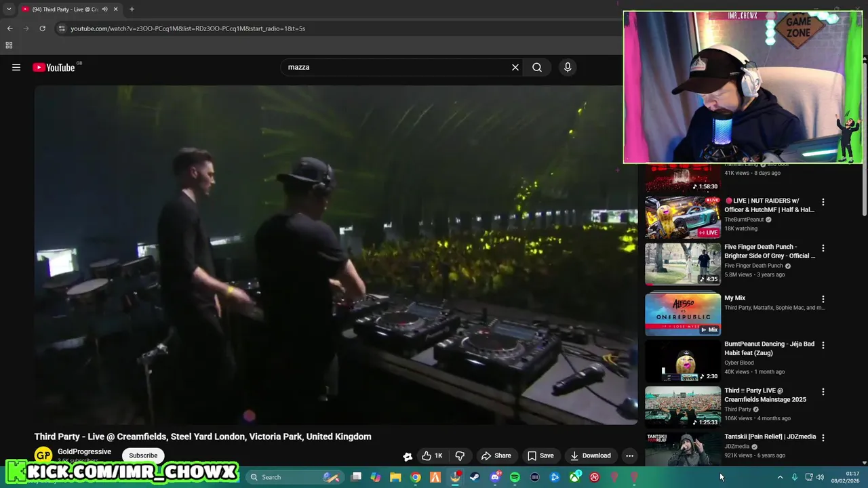Viewport: 868px width, 488px height.
Task: Open the NUT RAIDERS live stream thumbnail
Action: pyautogui.click(x=683, y=218)
